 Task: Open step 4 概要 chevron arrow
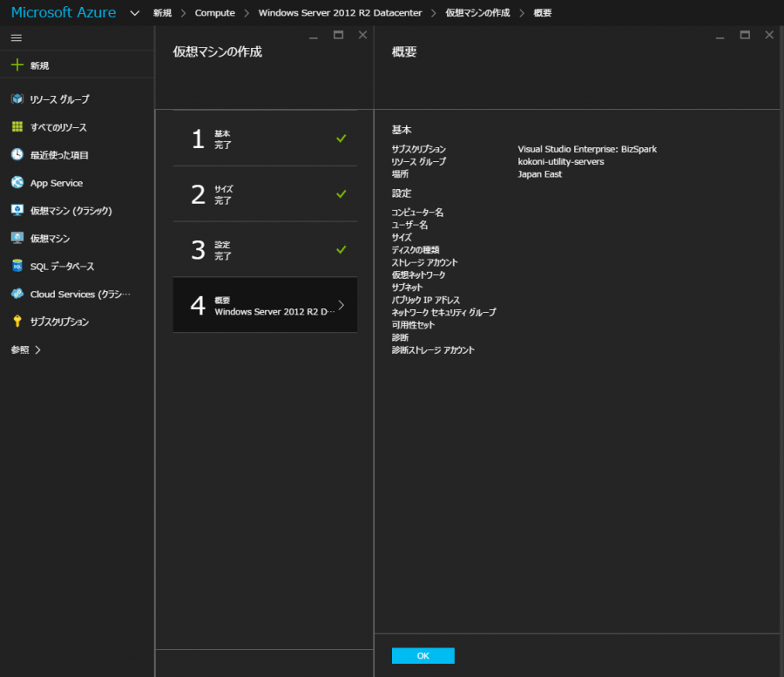pos(341,305)
